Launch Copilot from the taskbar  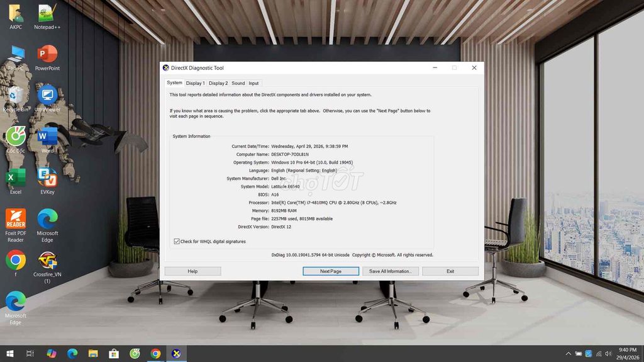click(x=52, y=353)
